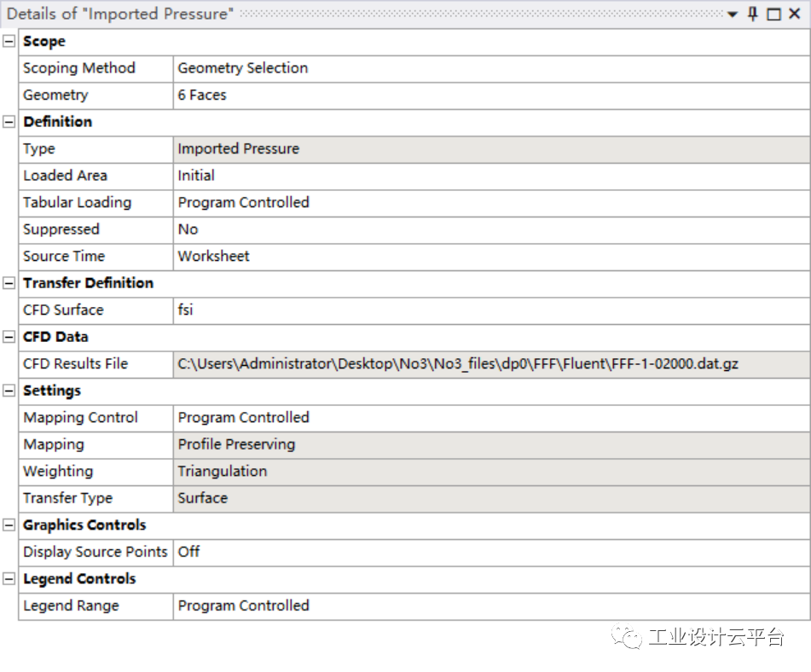Select the CFD Surface fsi value

coord(491,310)
